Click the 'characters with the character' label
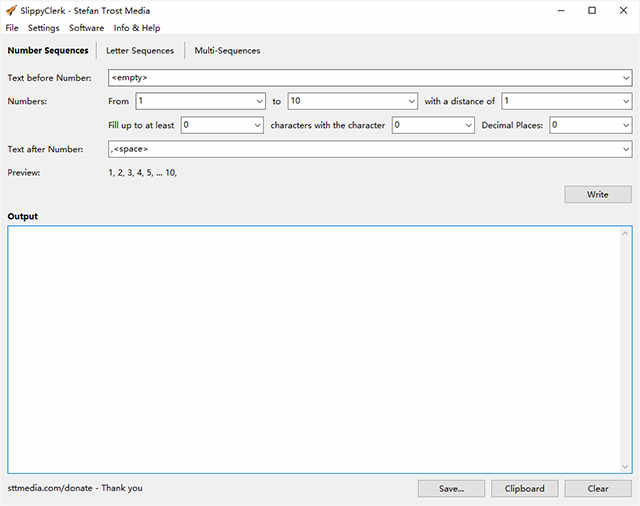The width and height of the screenshot is (640, 506). tap(328, 125)
